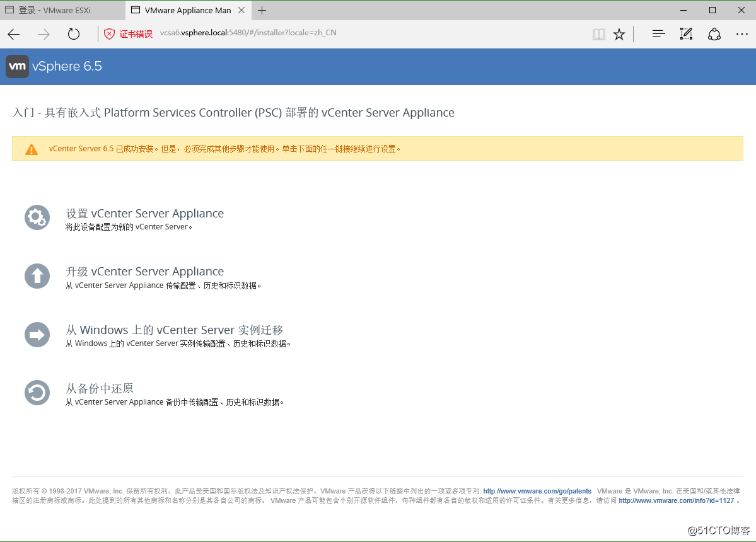Click the browser back arrow
Image resolution: width=756 pixels, height=542 pixels.
pos(14,34)
